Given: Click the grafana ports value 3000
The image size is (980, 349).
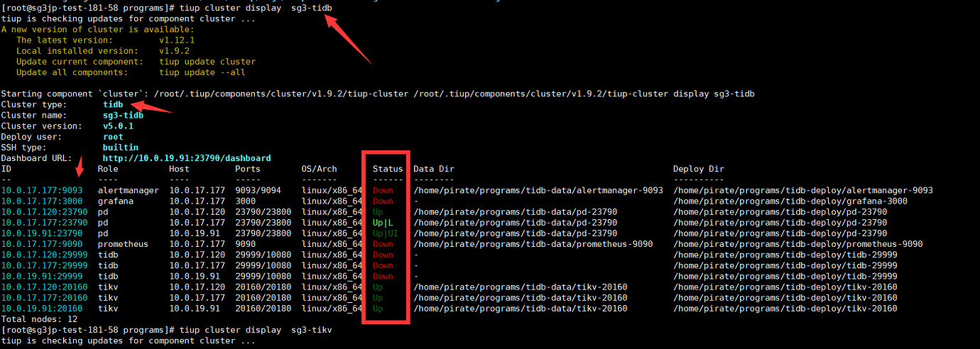Looking at the screenshot, I should pyautogui.click(x=245, y=201).
